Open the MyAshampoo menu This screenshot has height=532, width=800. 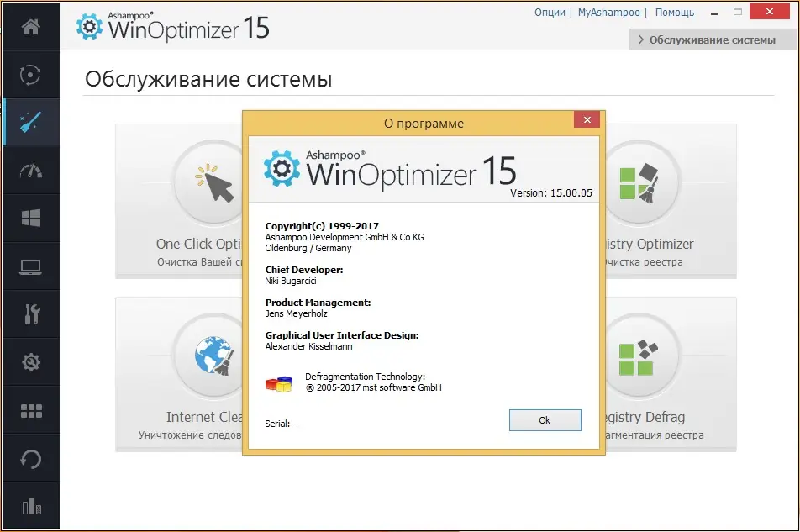[608, 13]
